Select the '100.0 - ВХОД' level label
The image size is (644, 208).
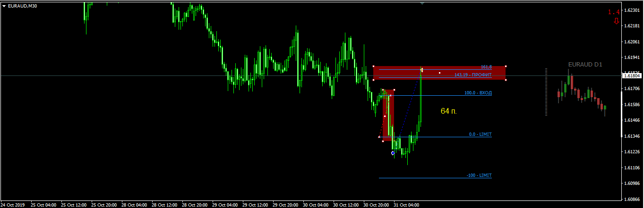coord(478,93)
